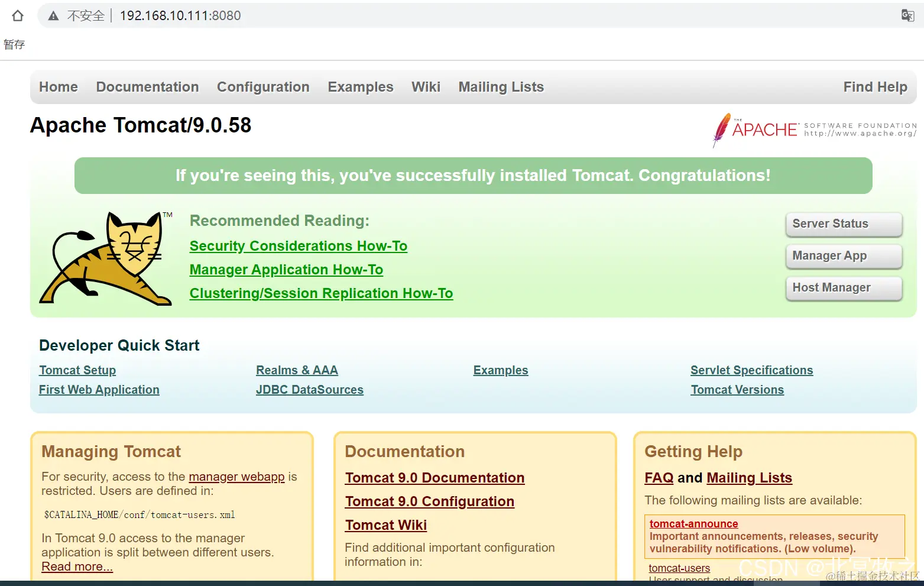
Task: Click the http://www.apache.org/ logo text
Action: pyautogui.click(x=860, y=134)
